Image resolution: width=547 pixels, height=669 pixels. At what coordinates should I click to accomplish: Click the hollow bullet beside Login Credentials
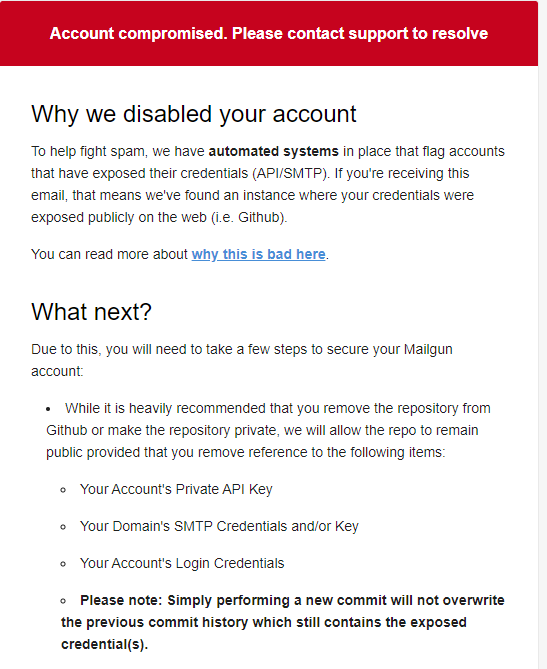(x=63, y=564)
